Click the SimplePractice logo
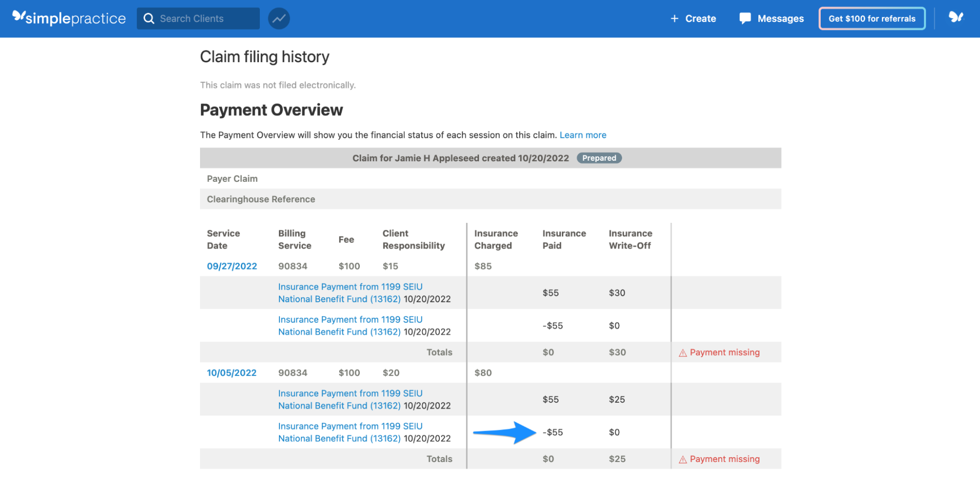 pyautogui.click(x=69, y=18)
